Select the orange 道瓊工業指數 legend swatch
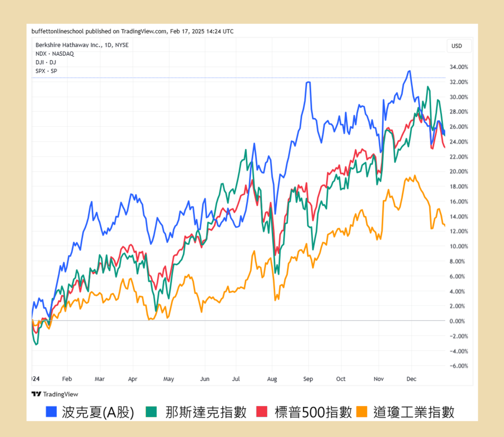 362,412
